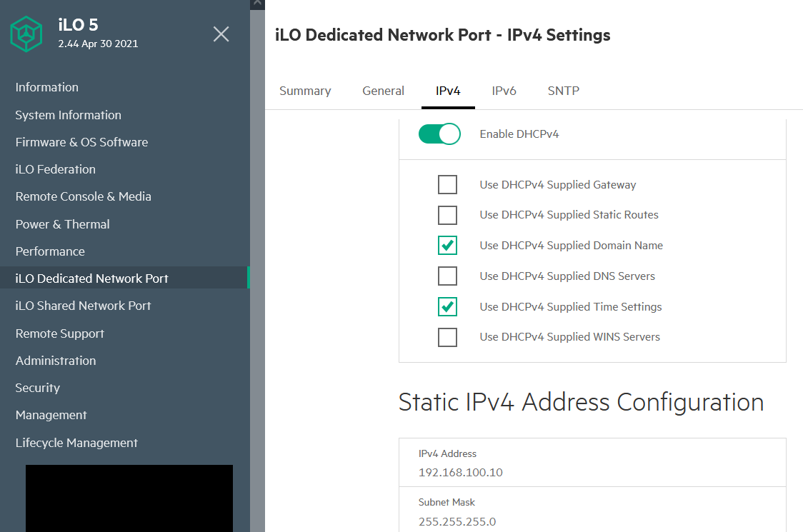Viewport: 803px width, 532px height.
Task: Open the SNTP tab
Action: [564, 91]
